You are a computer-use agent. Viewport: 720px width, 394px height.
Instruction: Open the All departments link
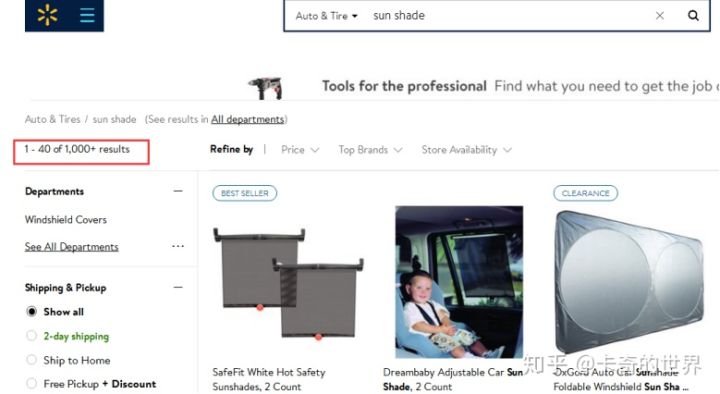click(x=248, y=119)
